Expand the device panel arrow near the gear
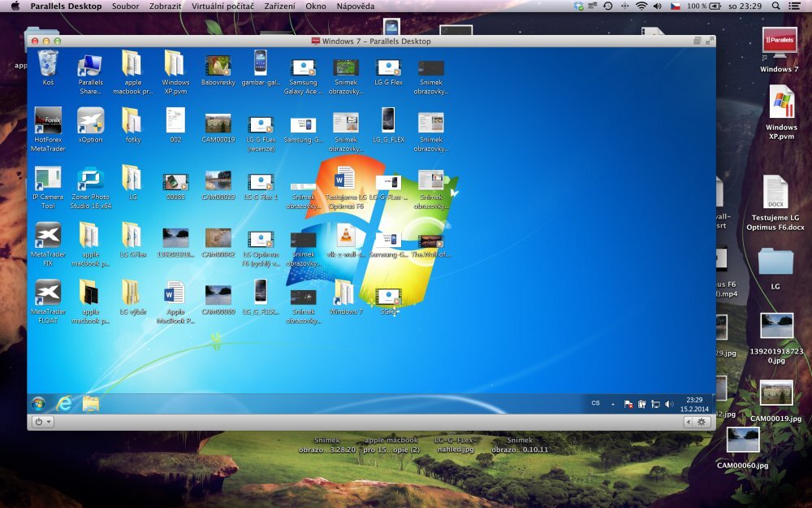 (689, 422)
